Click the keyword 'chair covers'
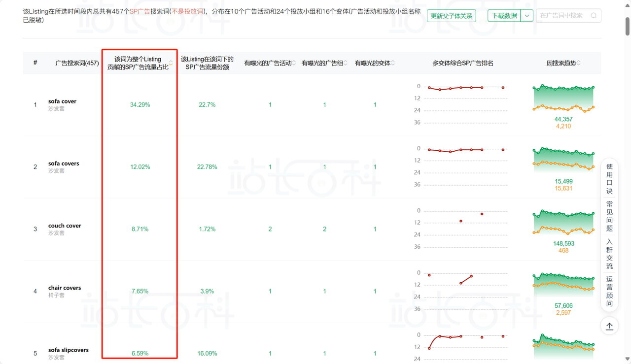Viewport: 631px width, 364px height. click(65, 288)
